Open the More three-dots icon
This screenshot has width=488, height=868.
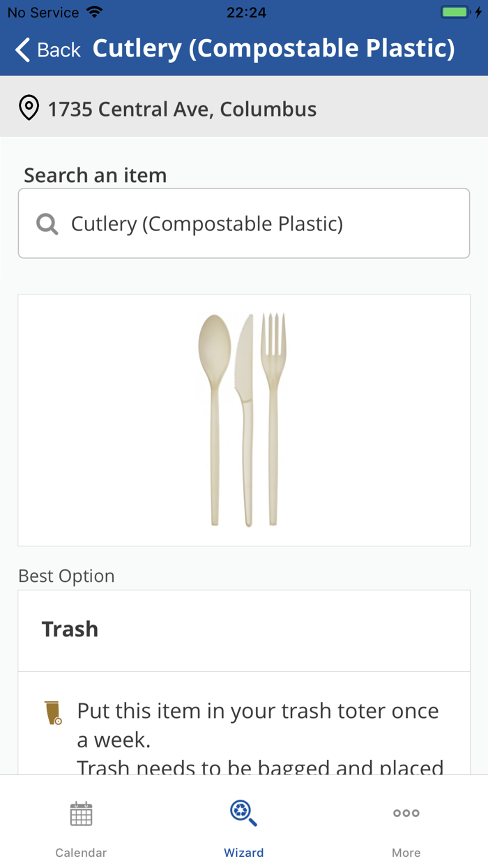tap(406, 813)
